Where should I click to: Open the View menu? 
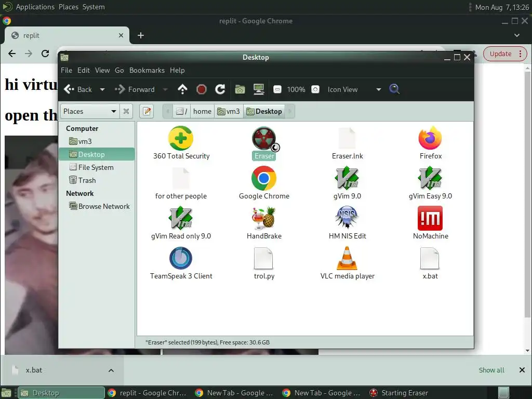point(102,70)
